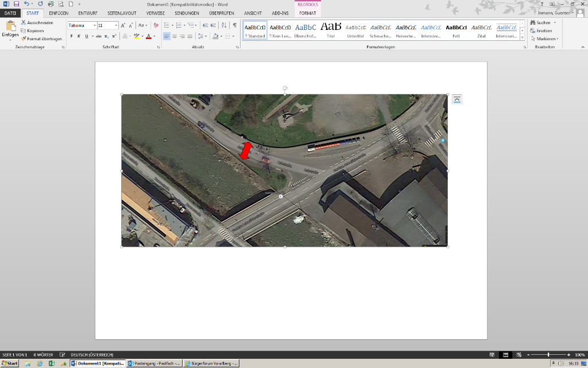Screen dimensions: 588x368
Task: Apply strikethrough formatting
Action: (99, 36)
